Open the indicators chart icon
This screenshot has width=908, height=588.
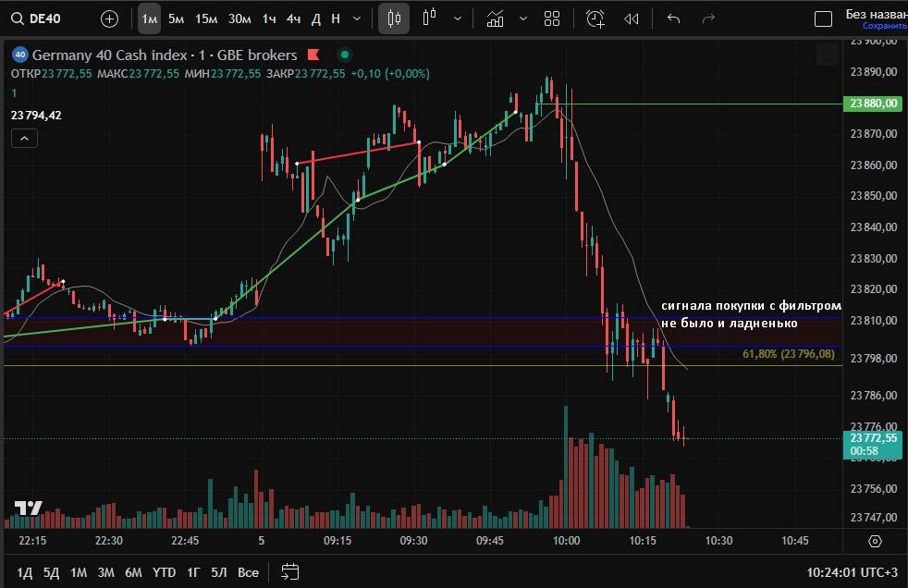496,18
